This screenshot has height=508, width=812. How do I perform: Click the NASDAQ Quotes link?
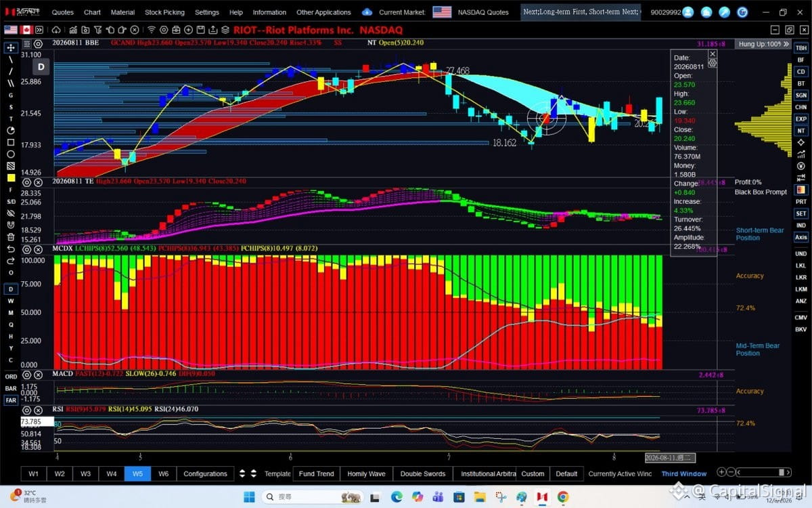pyautogui.click(x=483, y=12)
